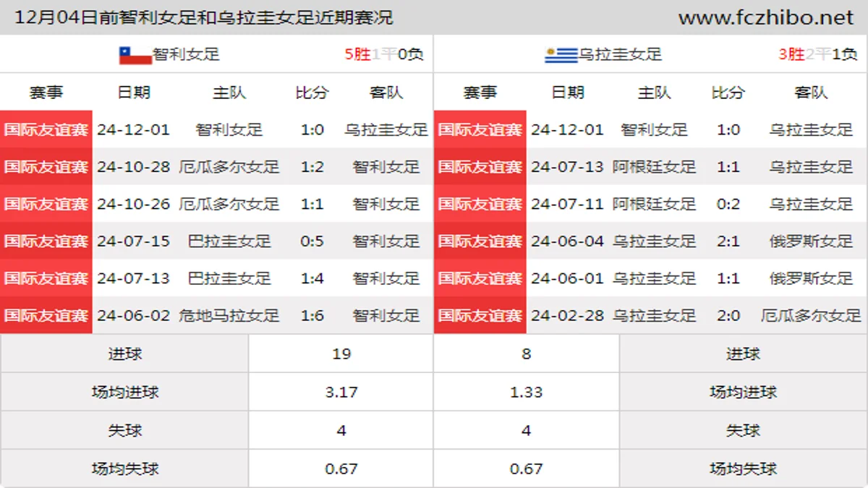The width and height of the screenshot is (868, 488).
Task: Click the score 1:2
Action: pos(312,167)
